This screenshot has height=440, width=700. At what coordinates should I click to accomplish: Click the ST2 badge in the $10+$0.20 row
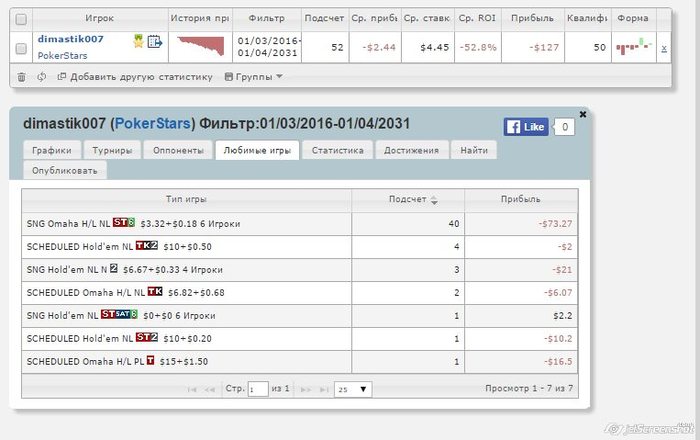pos(147,337)
